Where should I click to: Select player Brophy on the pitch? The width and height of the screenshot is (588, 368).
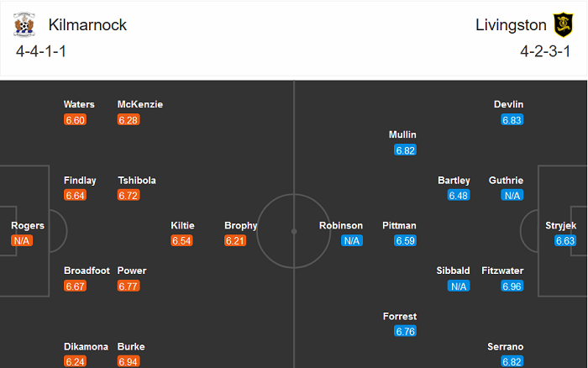(241, 225)
